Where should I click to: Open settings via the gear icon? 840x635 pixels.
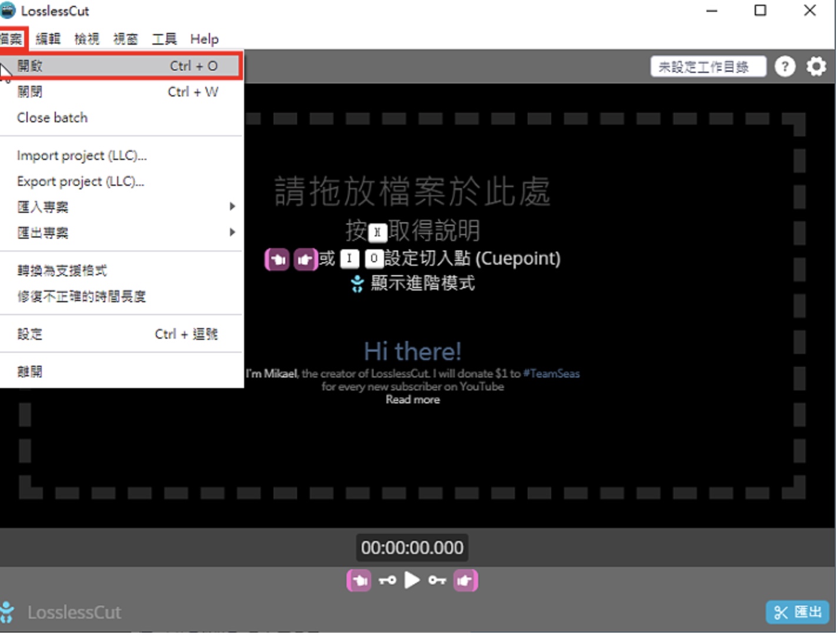point(816,66)
